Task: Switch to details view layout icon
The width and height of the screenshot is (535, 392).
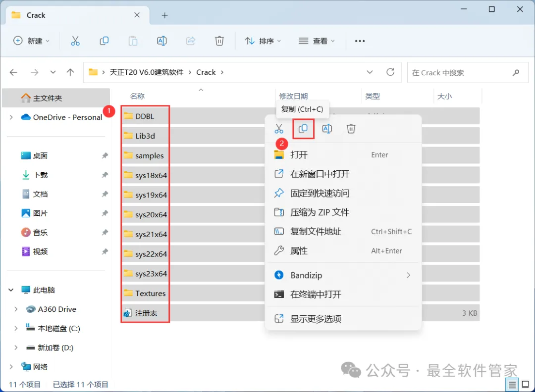Action: click(512, 385)
